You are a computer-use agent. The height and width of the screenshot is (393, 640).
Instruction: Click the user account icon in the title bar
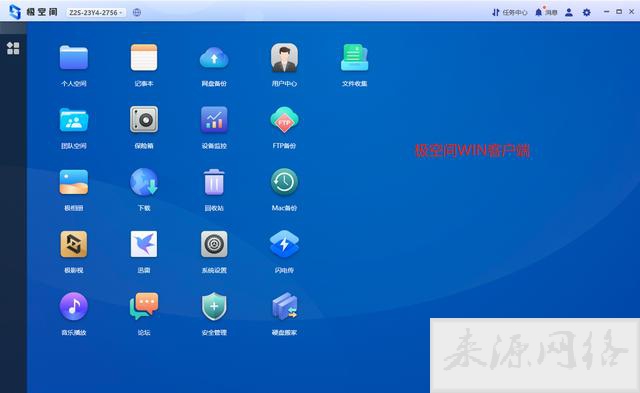569,12
